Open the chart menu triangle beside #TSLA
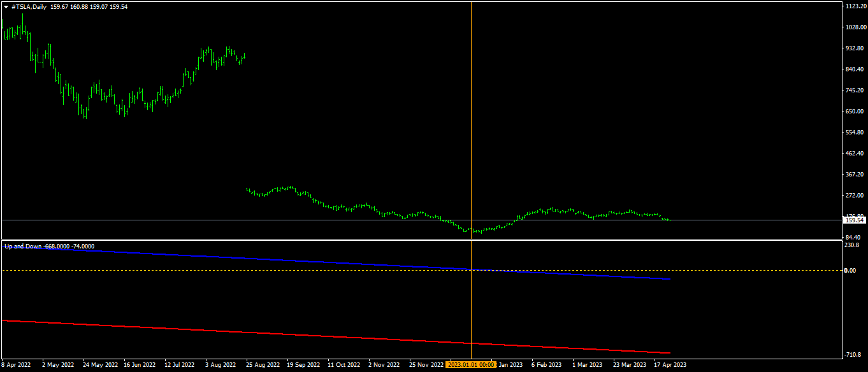Viewport: 868px width, 372px height. (x=6, y=6)
